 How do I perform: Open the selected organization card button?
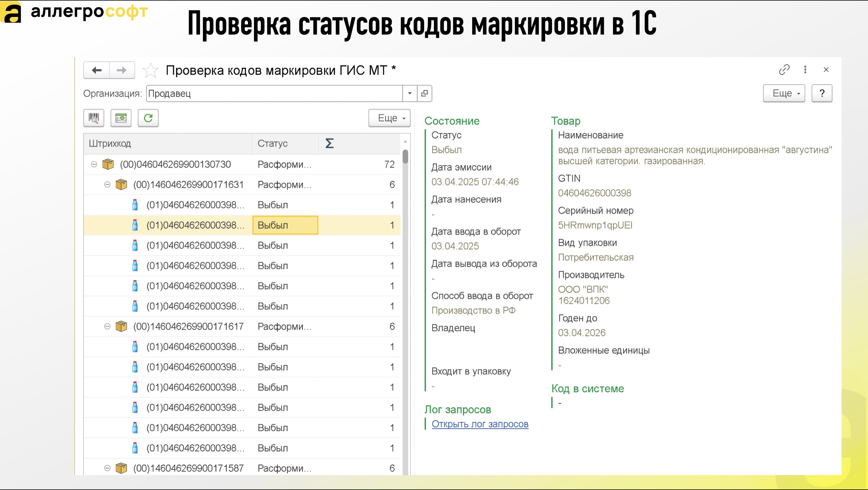point(425,93)
